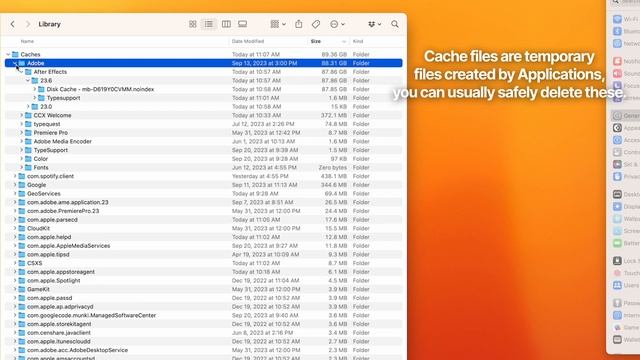640x360 pixels.
Task: Click the Share icon
Action: (x=299, y=24)
